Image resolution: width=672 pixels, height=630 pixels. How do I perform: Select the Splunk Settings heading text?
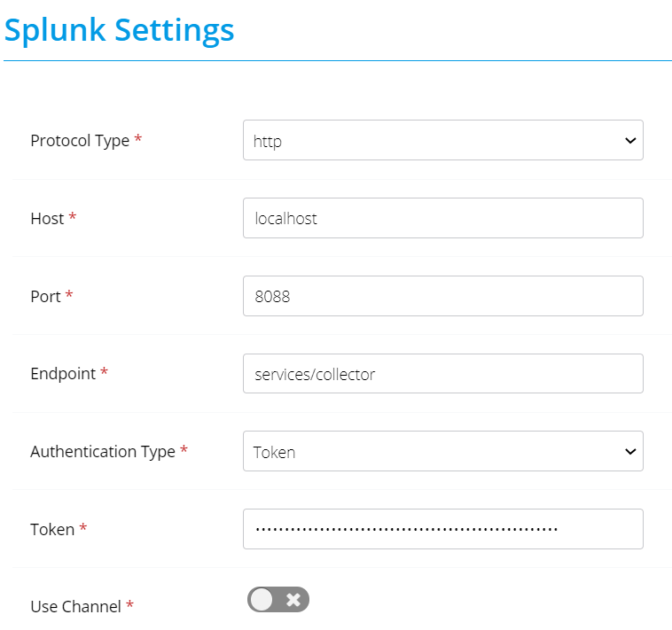pyautogui.click(x=119, y=31)
